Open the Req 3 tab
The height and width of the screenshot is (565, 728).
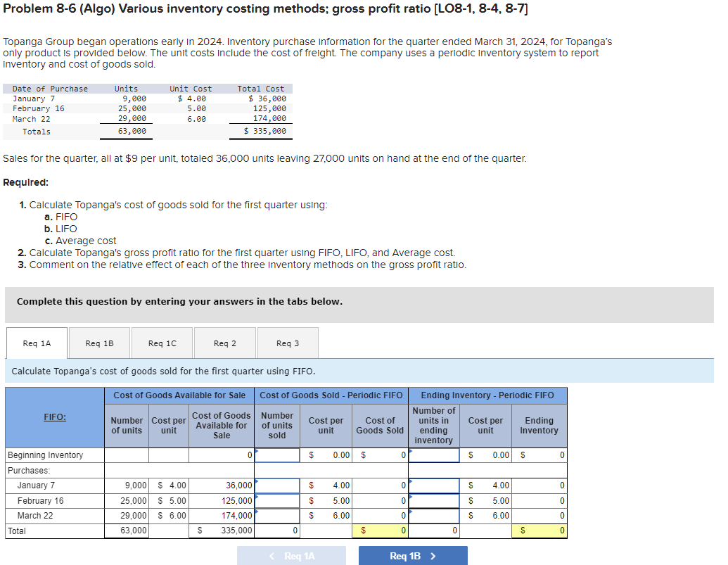pos(287,343)
